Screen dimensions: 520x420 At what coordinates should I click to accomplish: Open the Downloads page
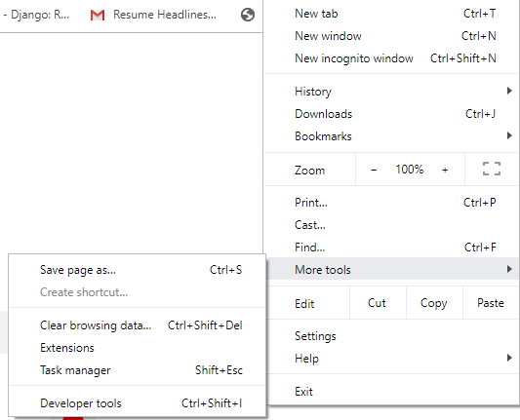pyautogui.click(x=392, y=114)
